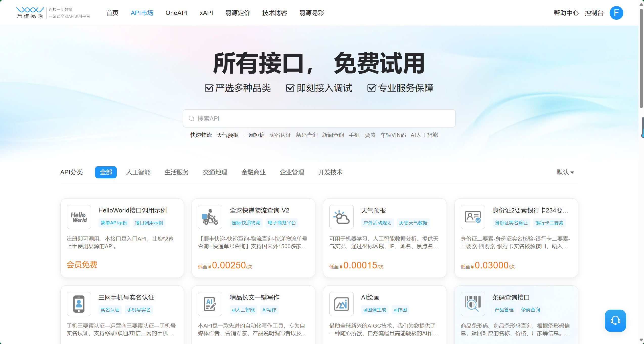Open the 帮助中心 link
Image resolution: width=644 pixels, height=344 pixels.
566,13
